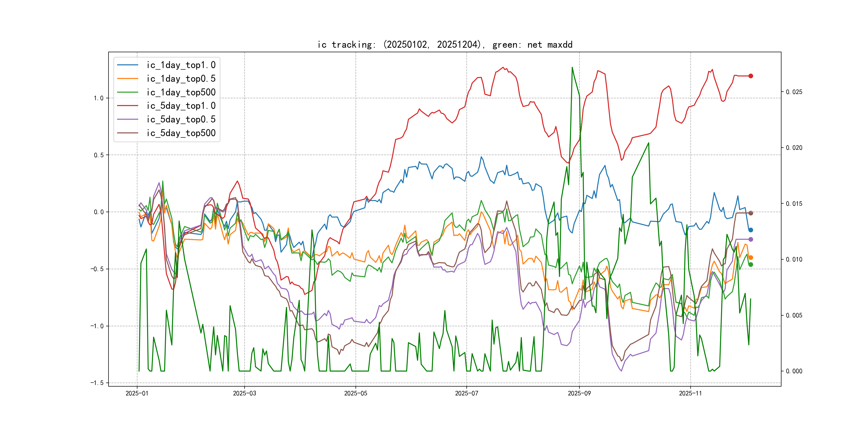Viewport: 868px width, 434px height.
Task: Click the 2025-11 x-axis tick label
Action: click(x=690, y=393)
